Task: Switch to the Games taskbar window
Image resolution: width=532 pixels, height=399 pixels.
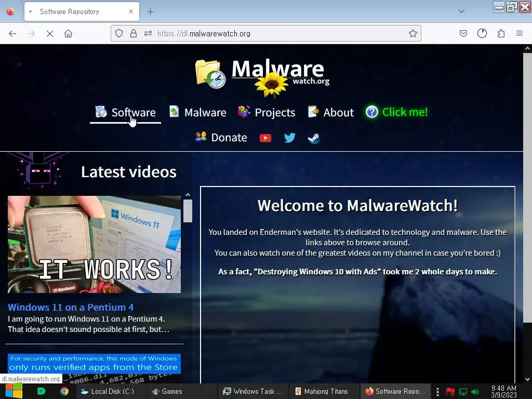Action: coord(181,391)
